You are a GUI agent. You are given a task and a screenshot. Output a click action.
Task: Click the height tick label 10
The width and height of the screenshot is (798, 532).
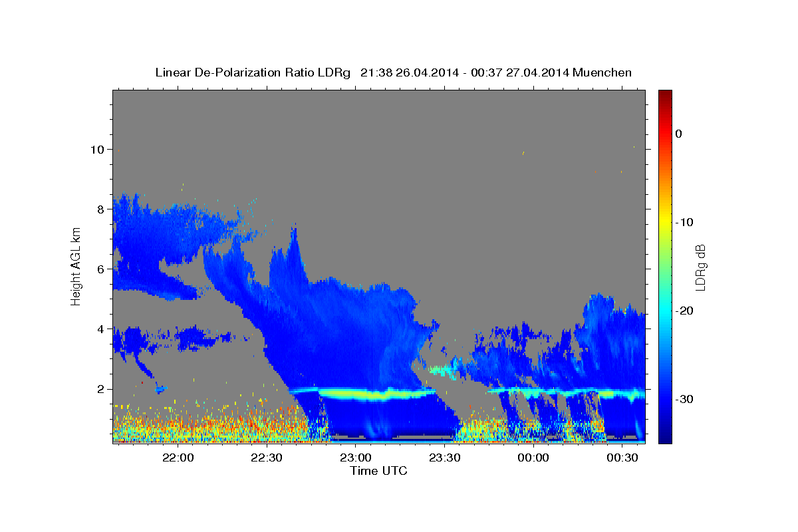tap(98, 149)
